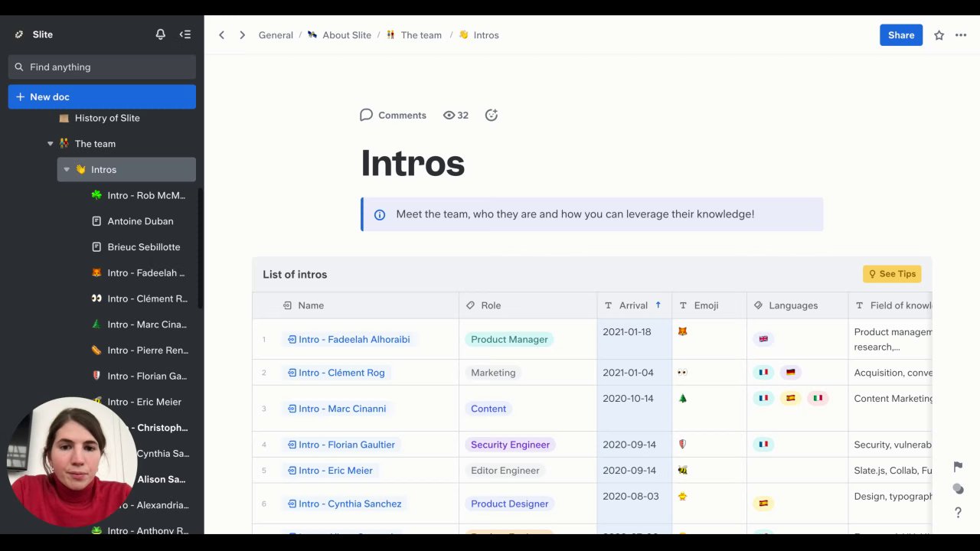Open Intro - Eric Meier in sidebar
Image resolution: width=980 pixels, height=551 pixels.
coord(144,402)
